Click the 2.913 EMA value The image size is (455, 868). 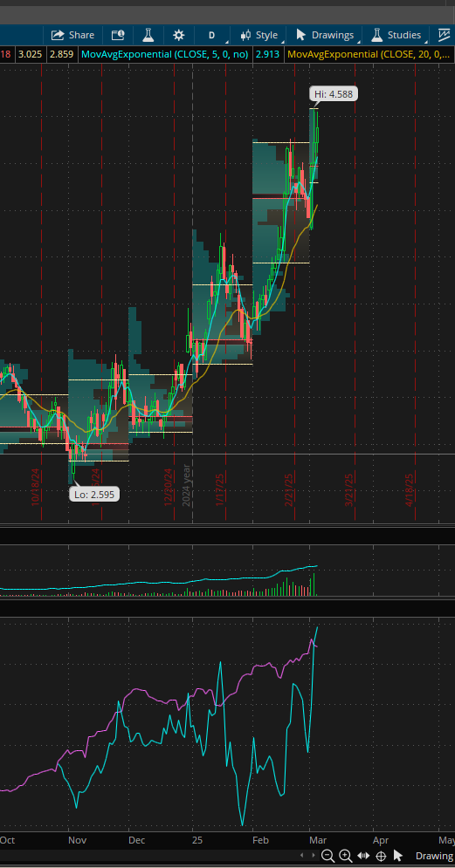267,54
